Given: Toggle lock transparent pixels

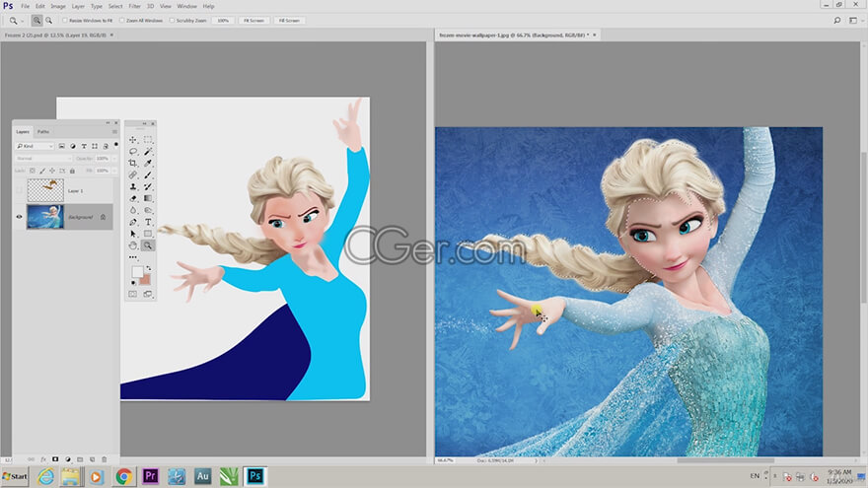Looking at the screenshot, I should click(x=33, y=171).
